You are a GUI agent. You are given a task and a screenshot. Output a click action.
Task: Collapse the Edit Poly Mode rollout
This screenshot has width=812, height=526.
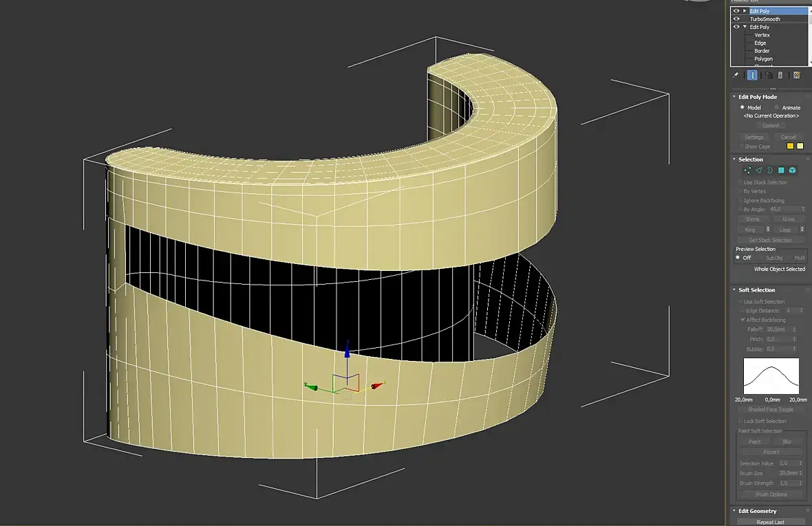[x=734, y=97]
